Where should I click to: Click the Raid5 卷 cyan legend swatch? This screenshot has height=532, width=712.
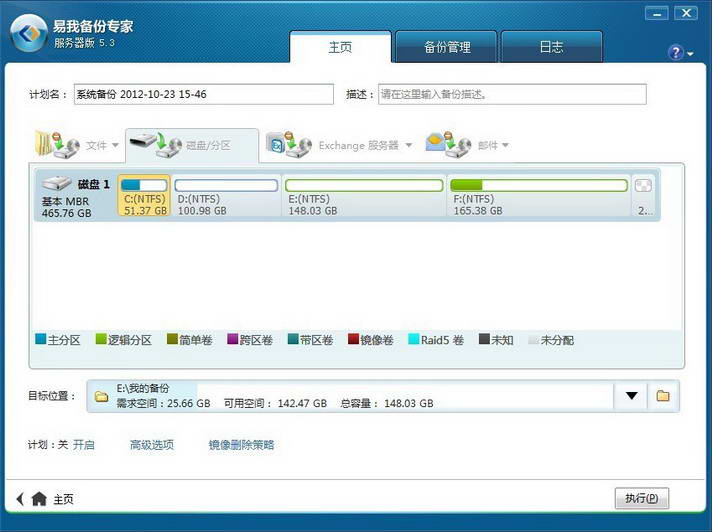[x=414, y=339]
